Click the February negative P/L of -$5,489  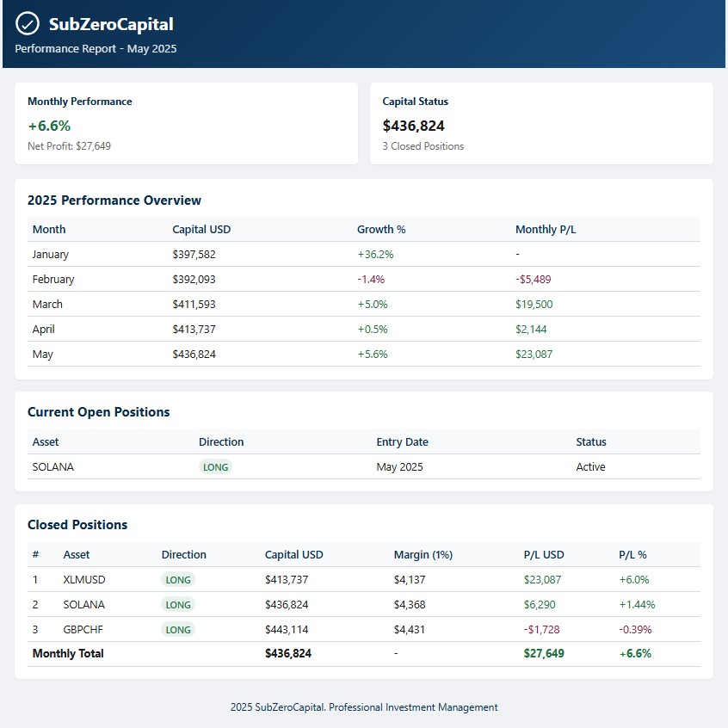point(534,279)
